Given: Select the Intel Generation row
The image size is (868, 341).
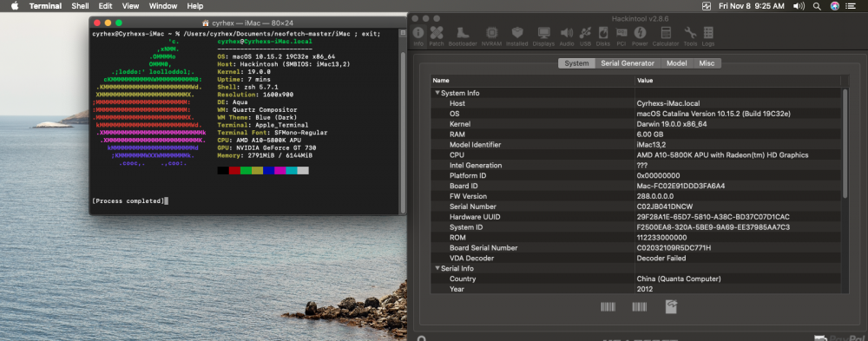Looking at the screenshot, I should [x=635, y=166].
